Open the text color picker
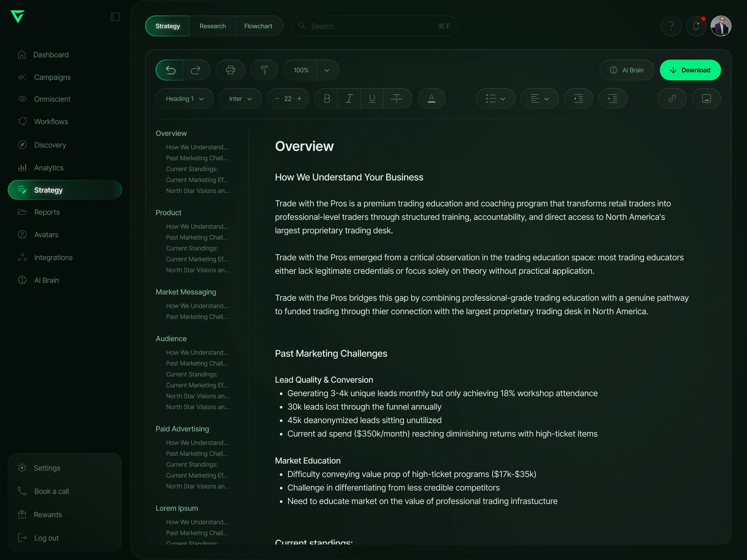Screen dimensions: 747x560 (432, 99)
